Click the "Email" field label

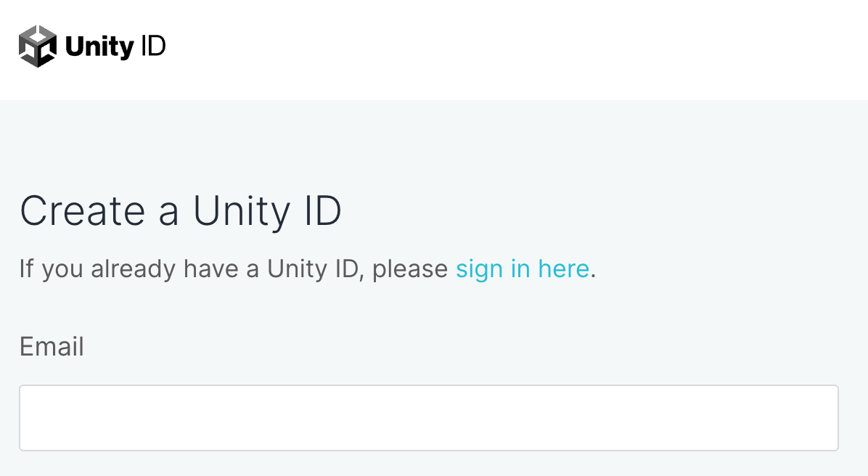coord(52,347)
